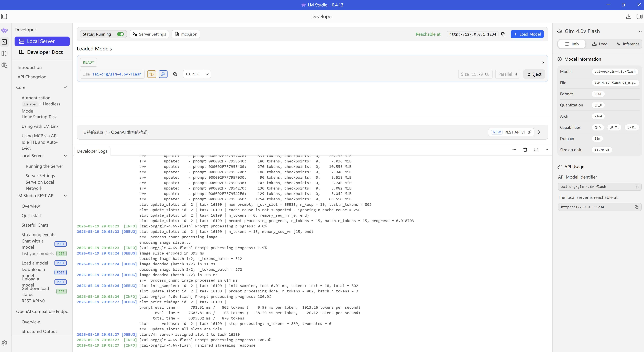Open the Introduction docs page
The width and height of the screenshot is (644, 352).
click(29, 68)
